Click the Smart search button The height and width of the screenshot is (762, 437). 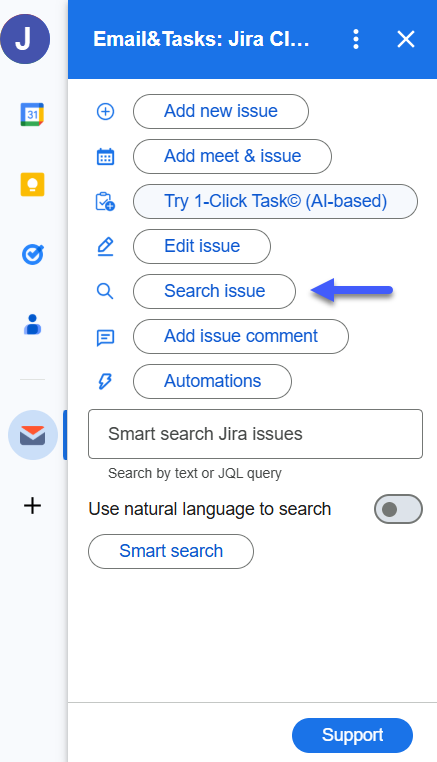tap(171, 551)
